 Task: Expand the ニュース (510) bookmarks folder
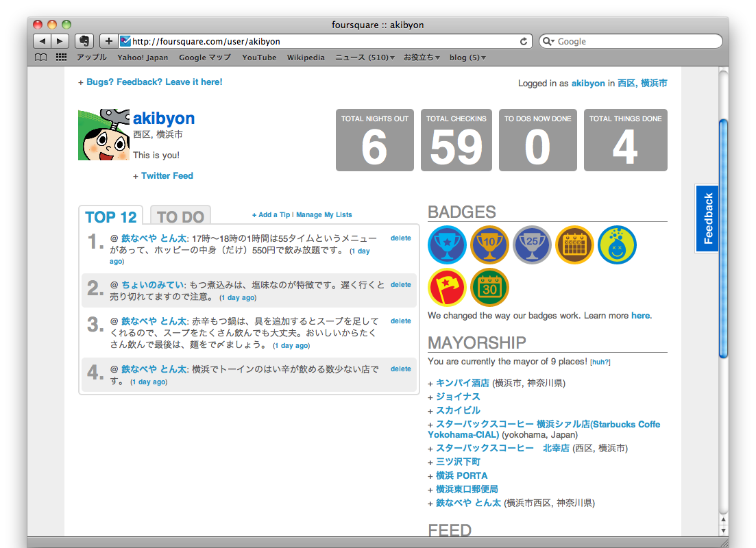(x=365, y=58)
